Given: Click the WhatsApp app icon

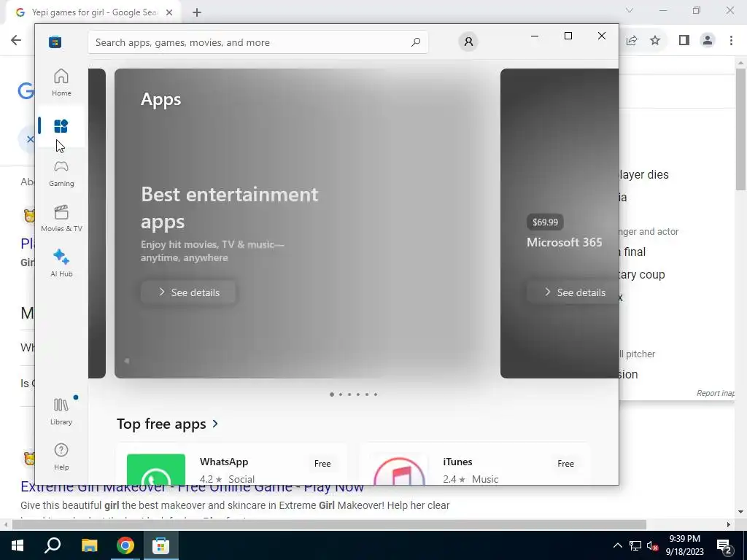Looking at the screenshot, I should (156, 470).
